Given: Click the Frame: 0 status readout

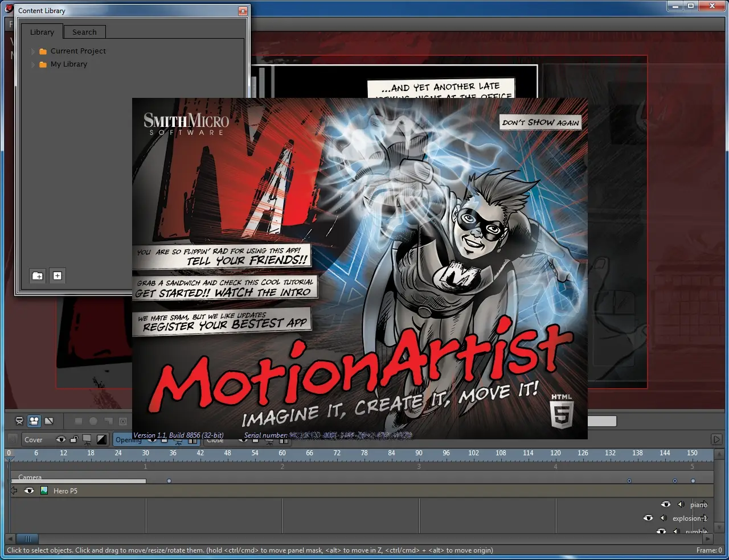Looking at the screenshot, I should click(x=708, y=550).
